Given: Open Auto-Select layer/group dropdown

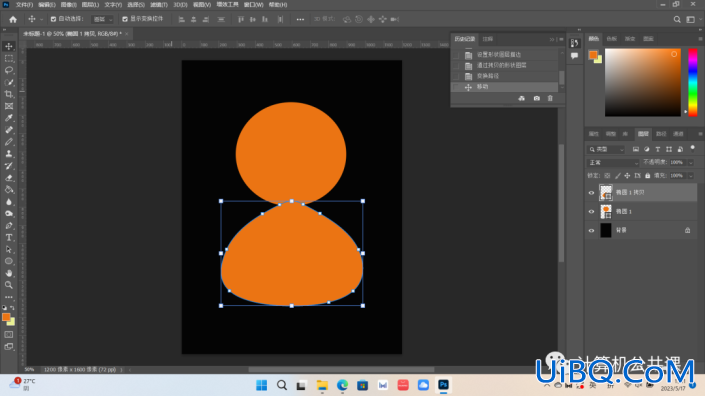Looking at the screenshot, I should tap(102, 19).
